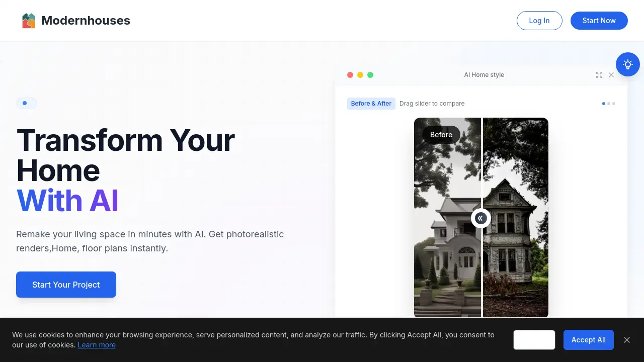
Task: Open the lightbulb assistant floating button
Action: pyautogui.click(x=627, y=64)
